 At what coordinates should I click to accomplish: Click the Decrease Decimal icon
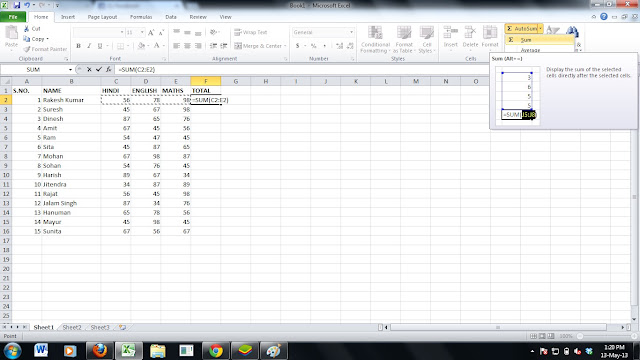click(x=350, y=46)
